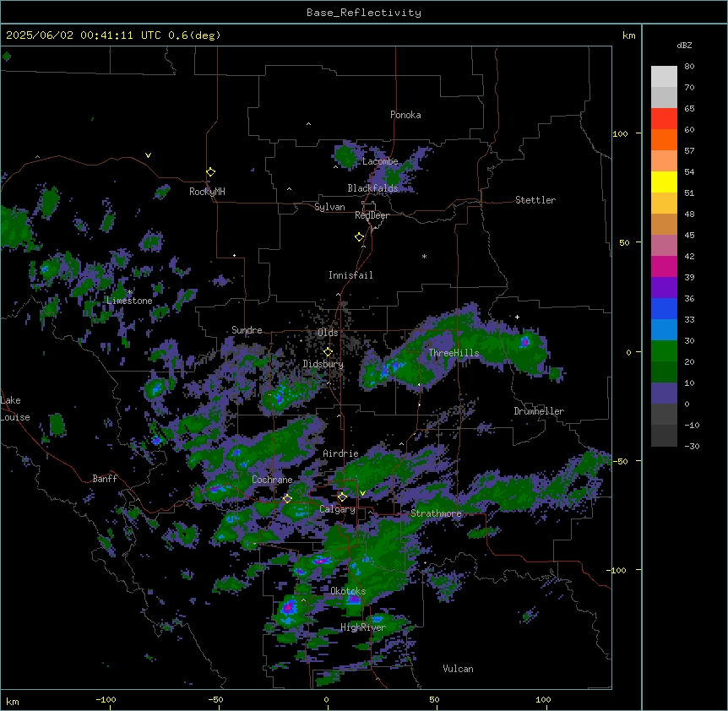
Task: Click the Blackfalds city label
Action: coord(372,188)
